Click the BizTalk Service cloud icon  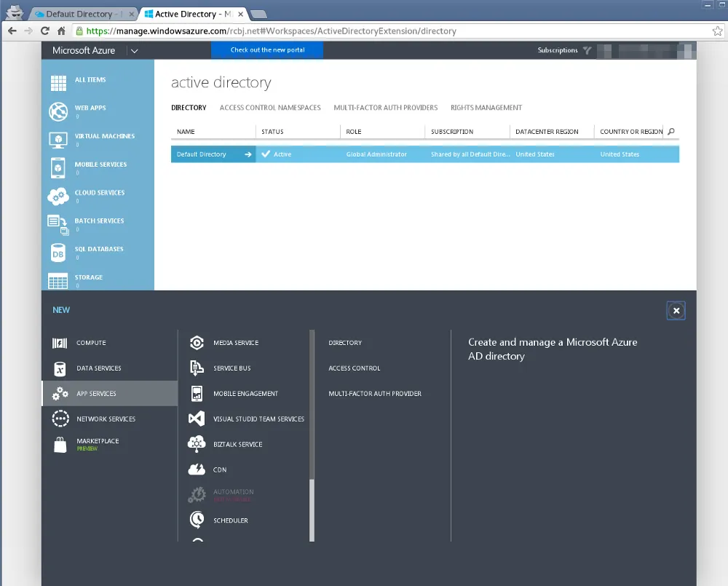tap(197, 444)
